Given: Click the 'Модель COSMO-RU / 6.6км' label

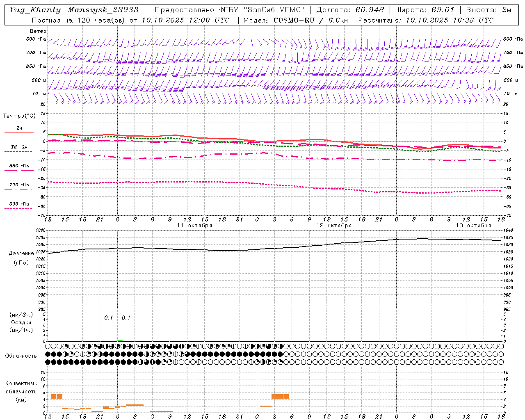Looking at the screenshot, I should coord(295,20).
